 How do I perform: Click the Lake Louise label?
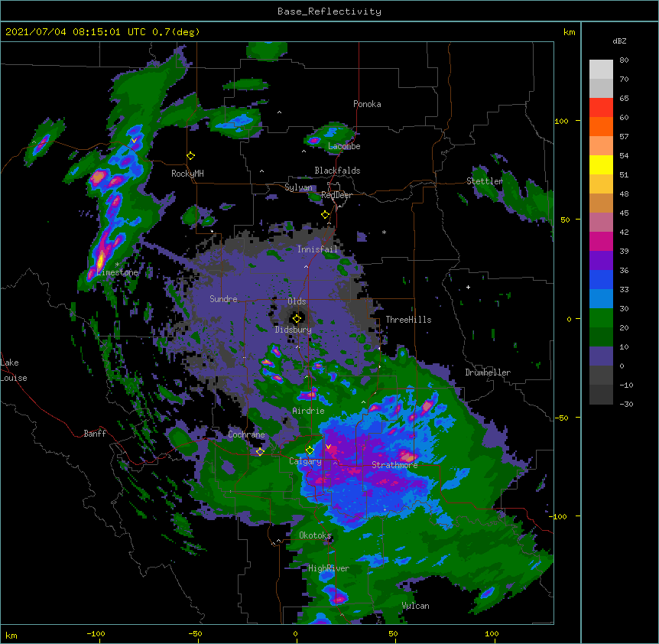14,370
